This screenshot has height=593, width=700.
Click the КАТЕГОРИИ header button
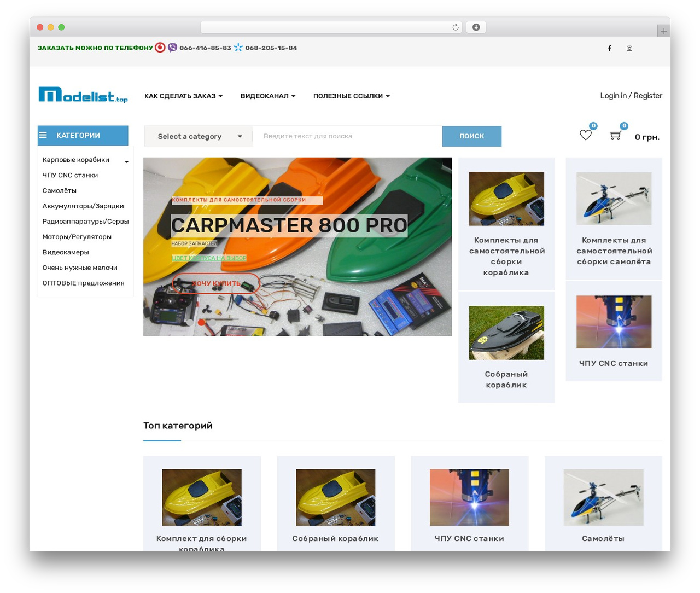pos(83,135)
